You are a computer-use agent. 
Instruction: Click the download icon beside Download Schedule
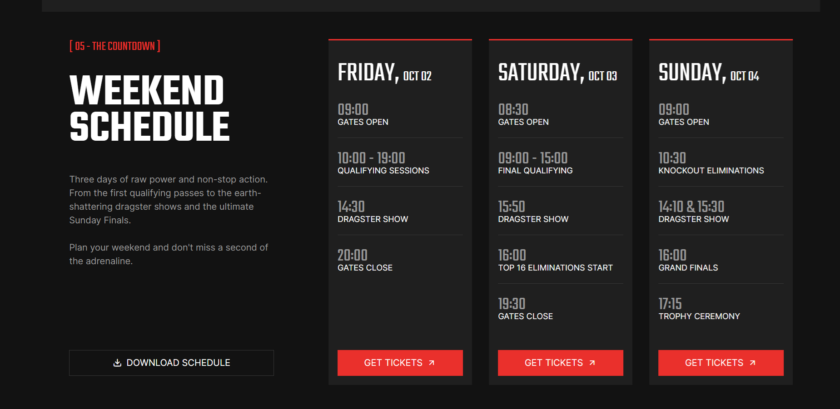click(117, 363)
